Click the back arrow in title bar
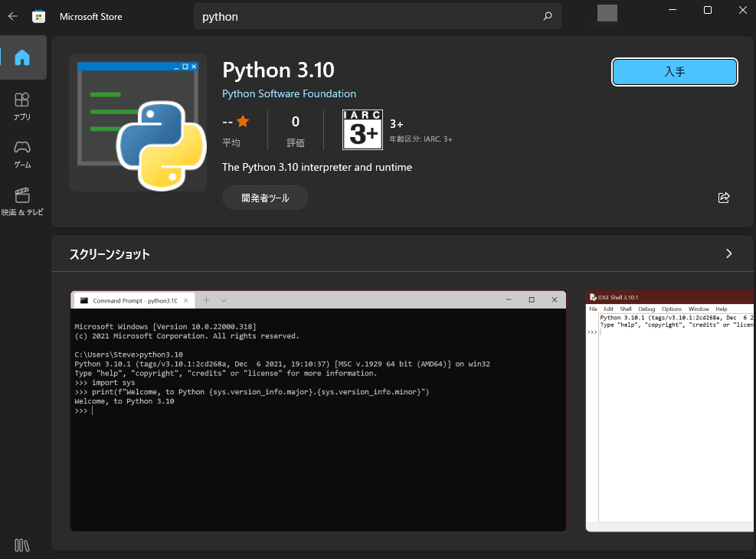This screenshot has height=559, width=756. tap(13, 16)
